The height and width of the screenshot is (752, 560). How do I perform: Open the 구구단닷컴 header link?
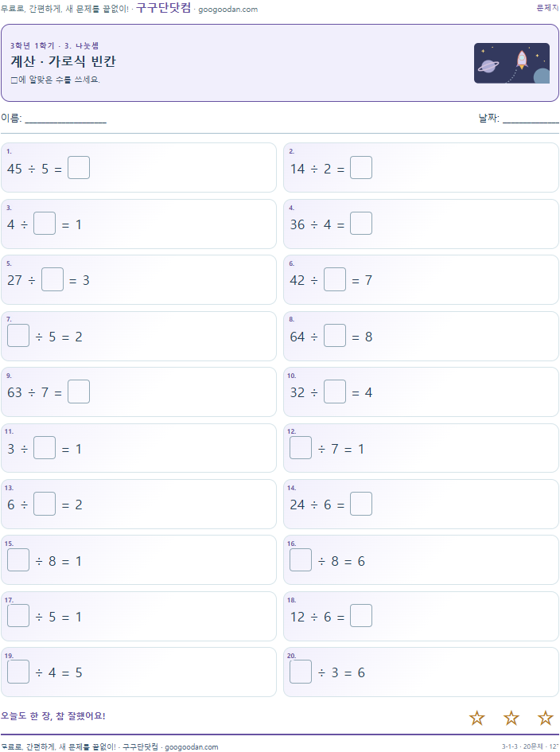click(x=164, y=8)
